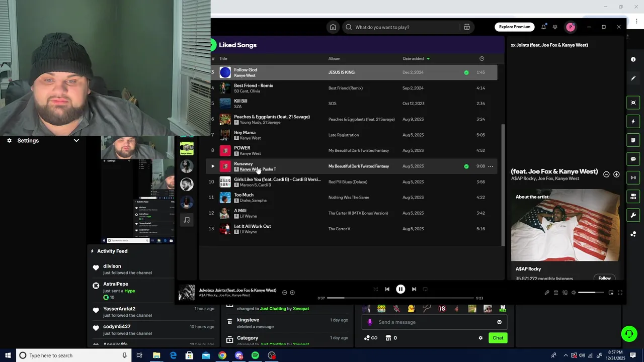644x362 pixels.
Task: Click Explore Premium button
Action: [x=515, y=27]
